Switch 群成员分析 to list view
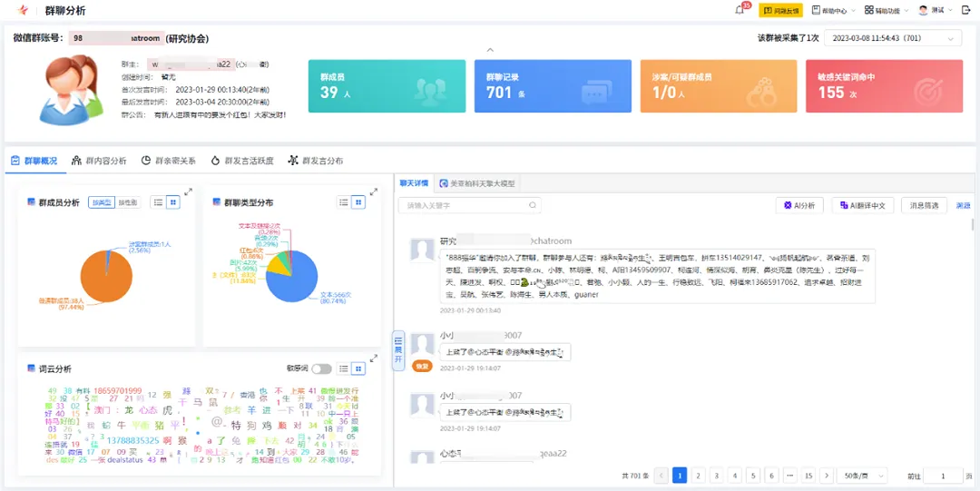This screenshot has width=980, height=491. (x=158, y=202)
